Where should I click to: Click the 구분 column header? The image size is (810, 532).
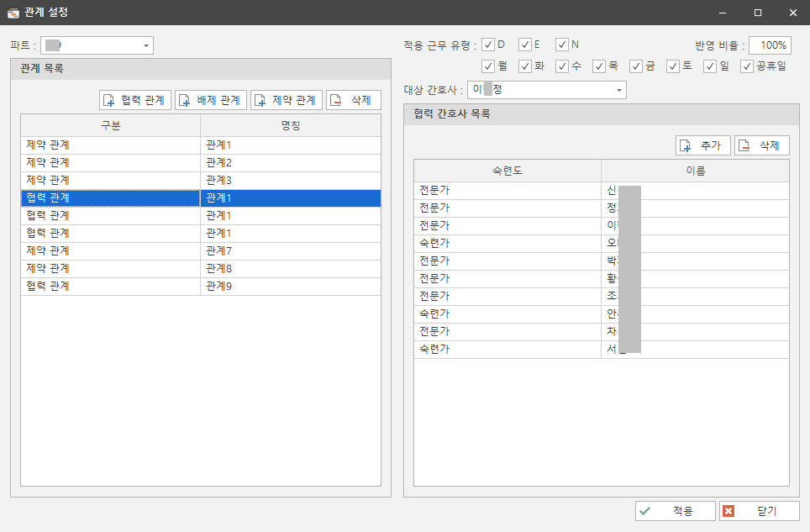click(111, 125)
